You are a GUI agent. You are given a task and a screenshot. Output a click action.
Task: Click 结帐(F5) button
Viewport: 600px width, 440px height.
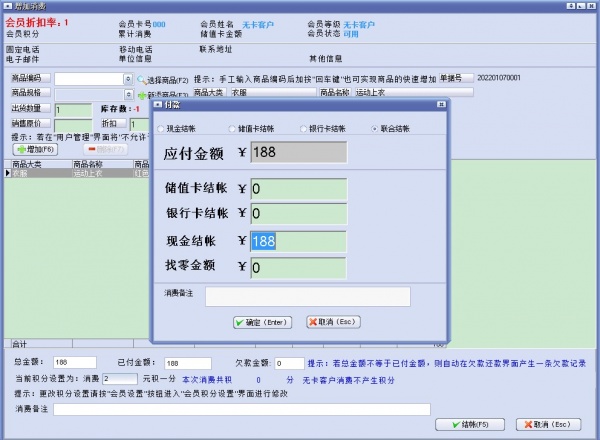[470, 424]
